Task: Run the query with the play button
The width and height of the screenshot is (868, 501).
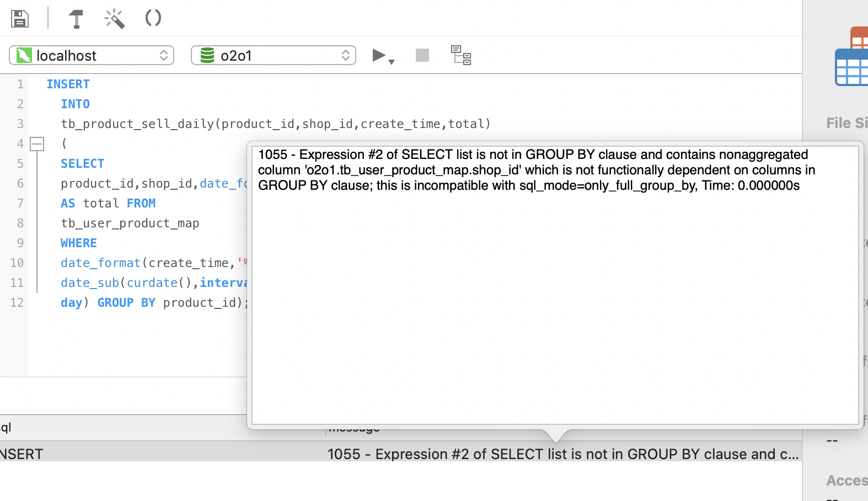Action: (378, 55)
